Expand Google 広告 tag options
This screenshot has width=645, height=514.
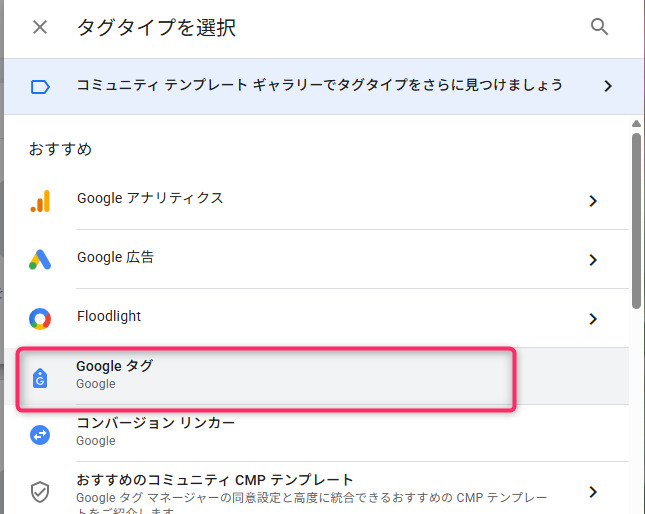(x=593, y=260)
